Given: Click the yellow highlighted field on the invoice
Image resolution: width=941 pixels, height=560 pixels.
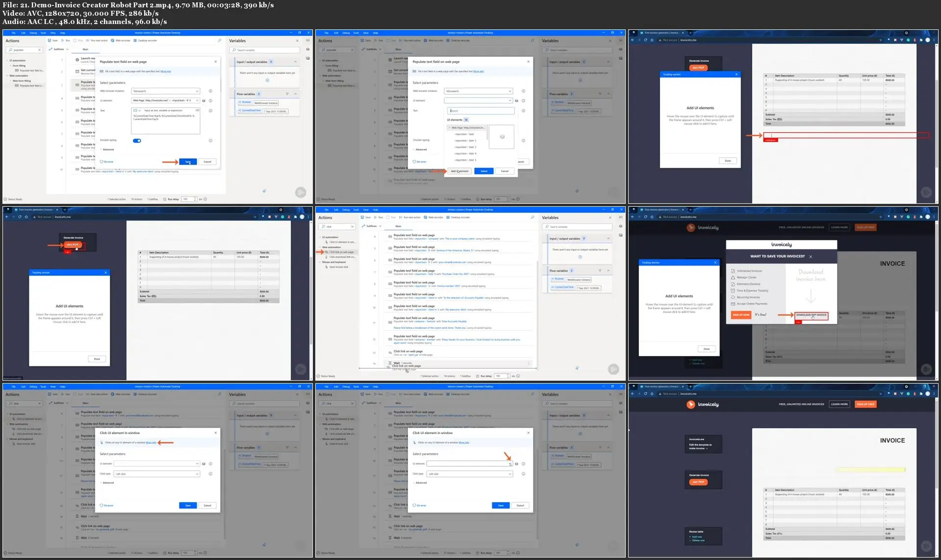Looking at the screenshot, I should click(870, 469).
